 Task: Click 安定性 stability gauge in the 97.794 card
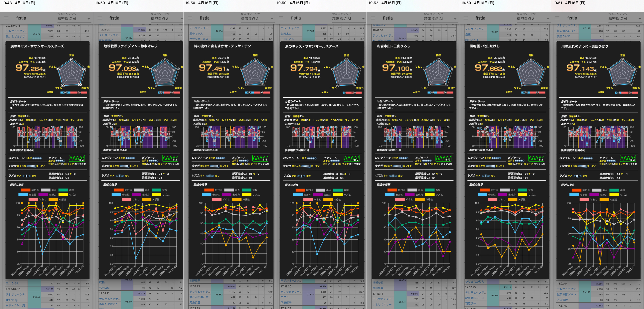[306, 166]
